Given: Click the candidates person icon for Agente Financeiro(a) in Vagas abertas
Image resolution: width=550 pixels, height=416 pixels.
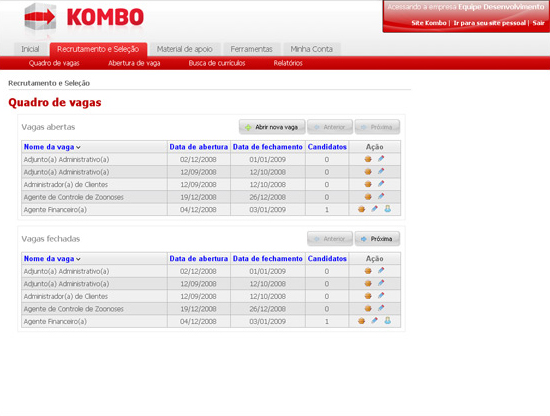Looking at the screenshot, I should click(387, 209).
